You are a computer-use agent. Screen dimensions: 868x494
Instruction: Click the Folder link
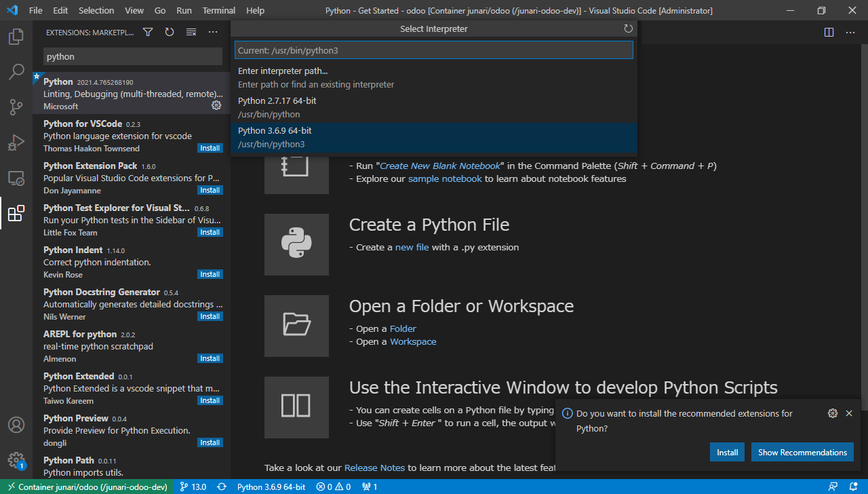pyautogui.click(x=403, y=328)
